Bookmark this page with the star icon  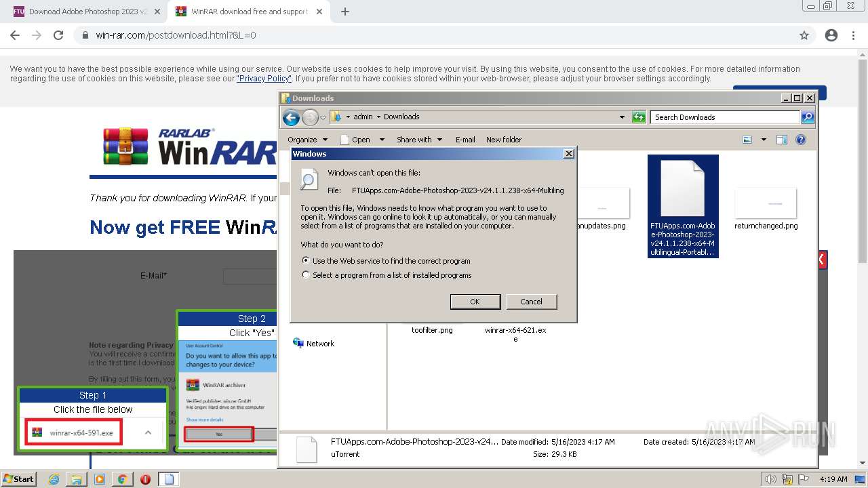tap(804, 35)
